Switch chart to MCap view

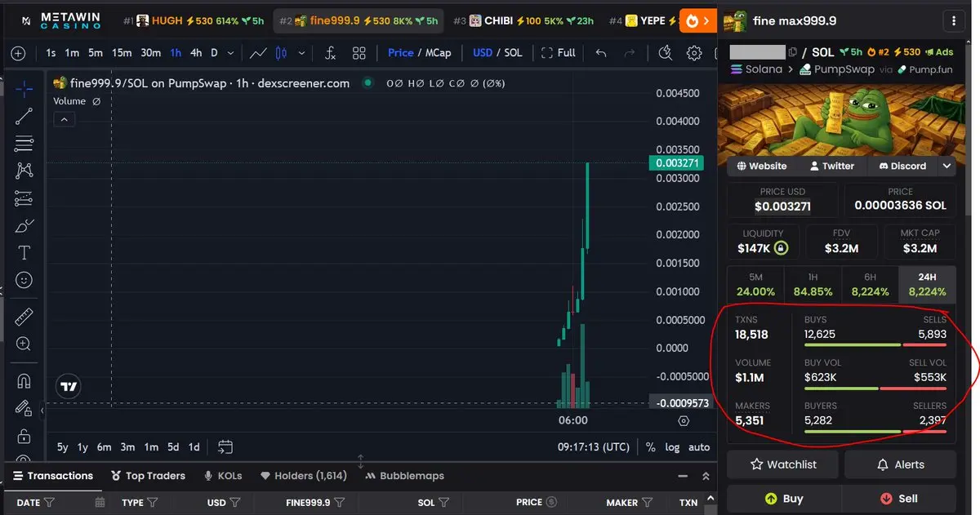point(438,53)
